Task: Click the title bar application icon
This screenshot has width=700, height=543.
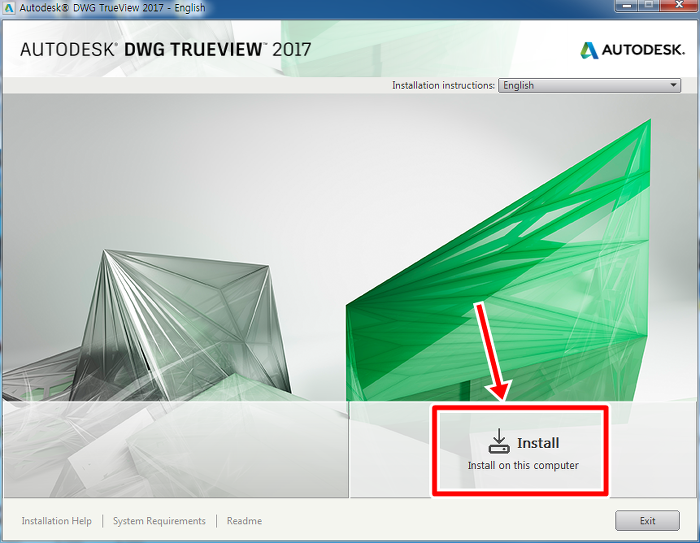Action: pos(9,8)
